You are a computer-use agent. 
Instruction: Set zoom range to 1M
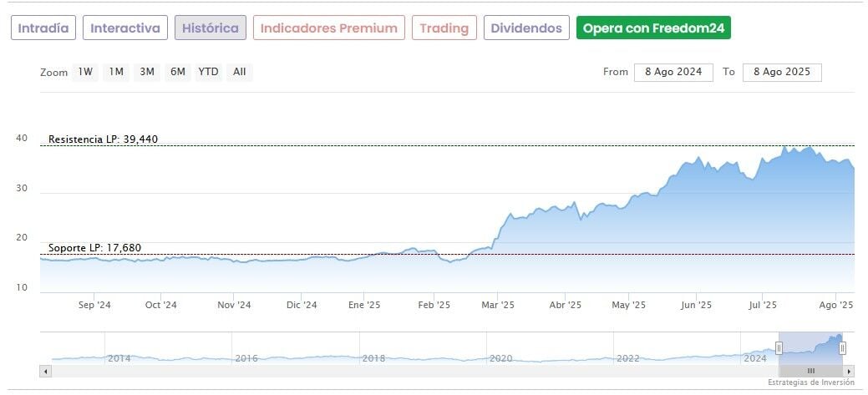click(116, 72)
